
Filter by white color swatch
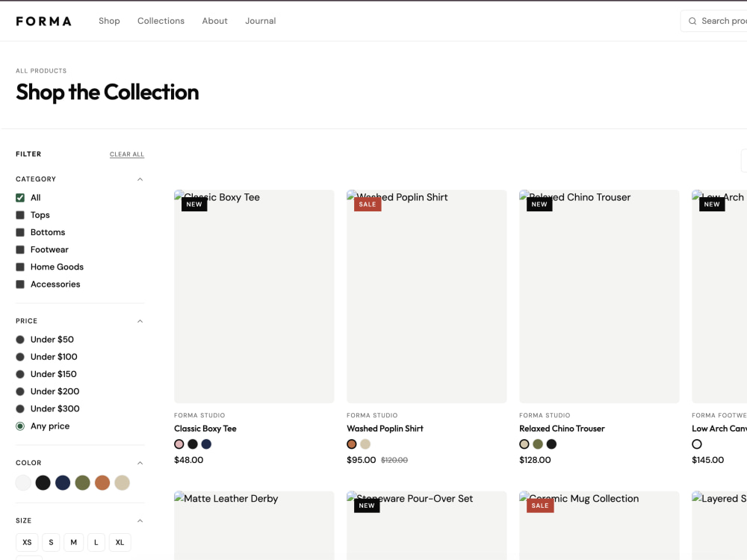pos(23,482)
